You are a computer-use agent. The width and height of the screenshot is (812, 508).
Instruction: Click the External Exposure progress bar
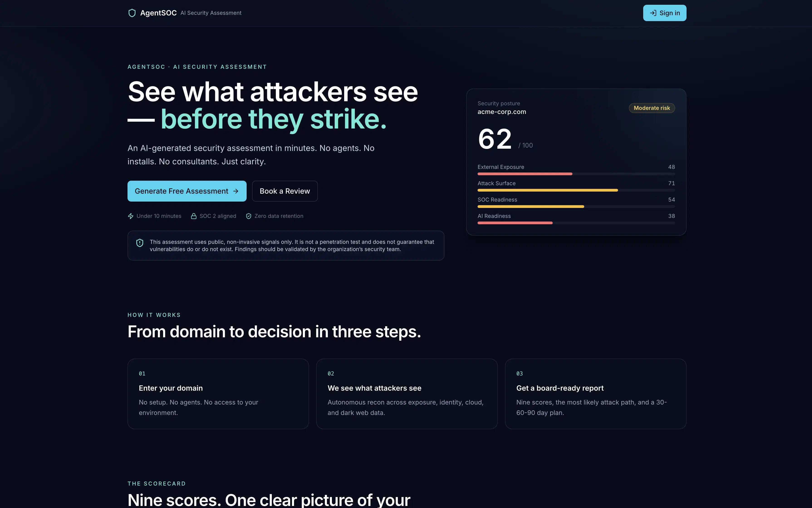(576, 174)
